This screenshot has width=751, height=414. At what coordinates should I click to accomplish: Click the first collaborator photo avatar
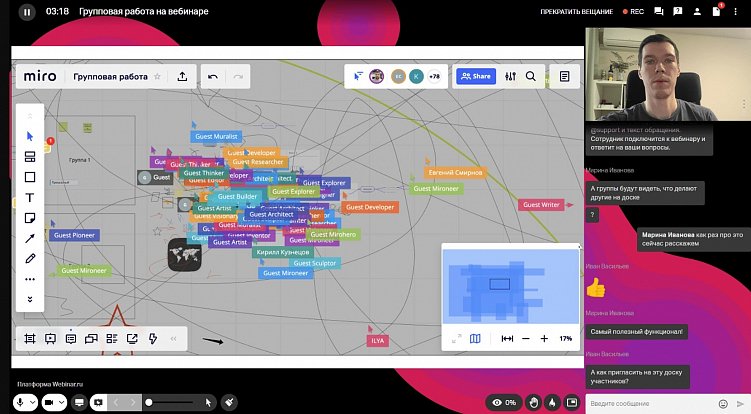(377, 76)
